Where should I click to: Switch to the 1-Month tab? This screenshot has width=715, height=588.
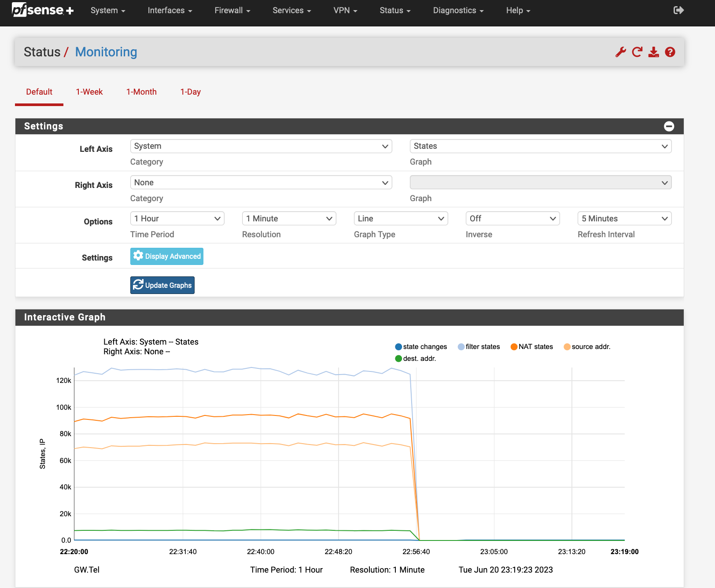tap(141, 92)
